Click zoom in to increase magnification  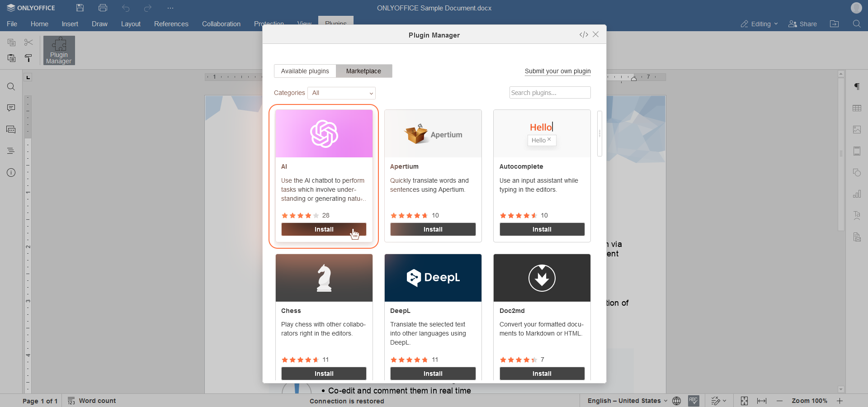click(x=840, y=401)
